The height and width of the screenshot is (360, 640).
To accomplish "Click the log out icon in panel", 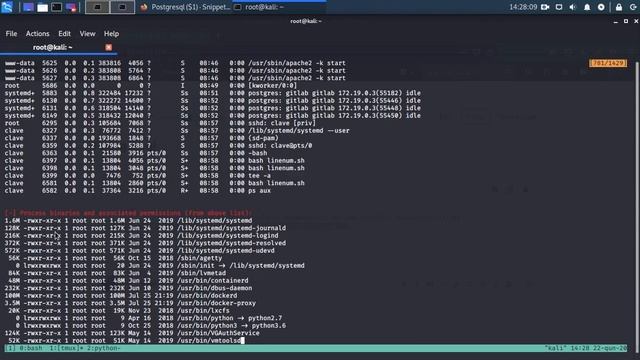I will click(633, 7).
